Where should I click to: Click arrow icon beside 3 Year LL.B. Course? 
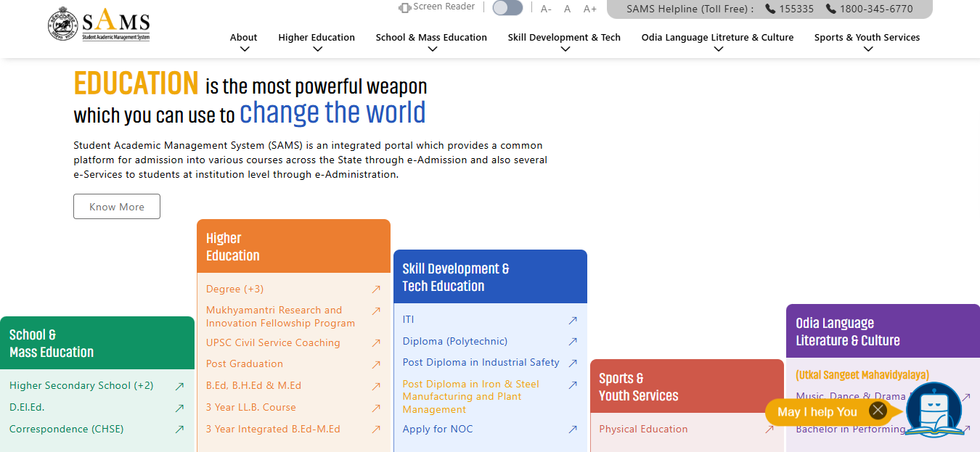click(x=376, y=408)
